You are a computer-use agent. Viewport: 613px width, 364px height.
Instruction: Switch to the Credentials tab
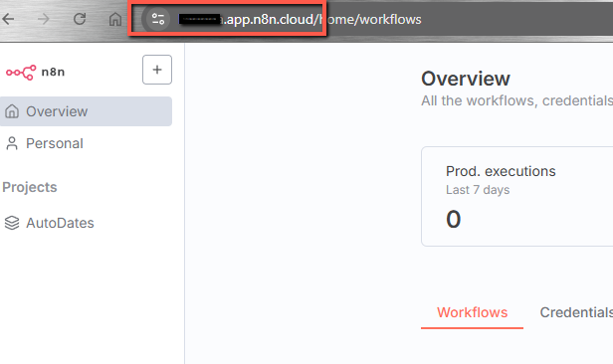tap(576, 312)
